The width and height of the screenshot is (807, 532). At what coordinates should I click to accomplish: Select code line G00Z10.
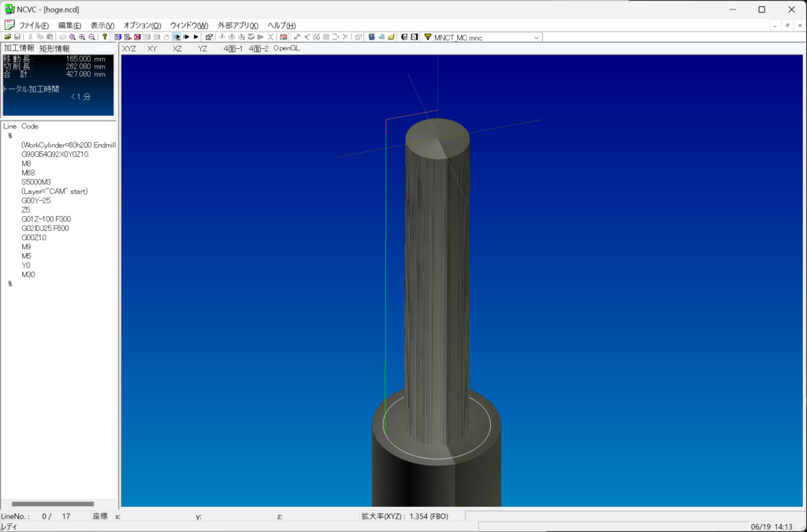(x=35, y=238)
